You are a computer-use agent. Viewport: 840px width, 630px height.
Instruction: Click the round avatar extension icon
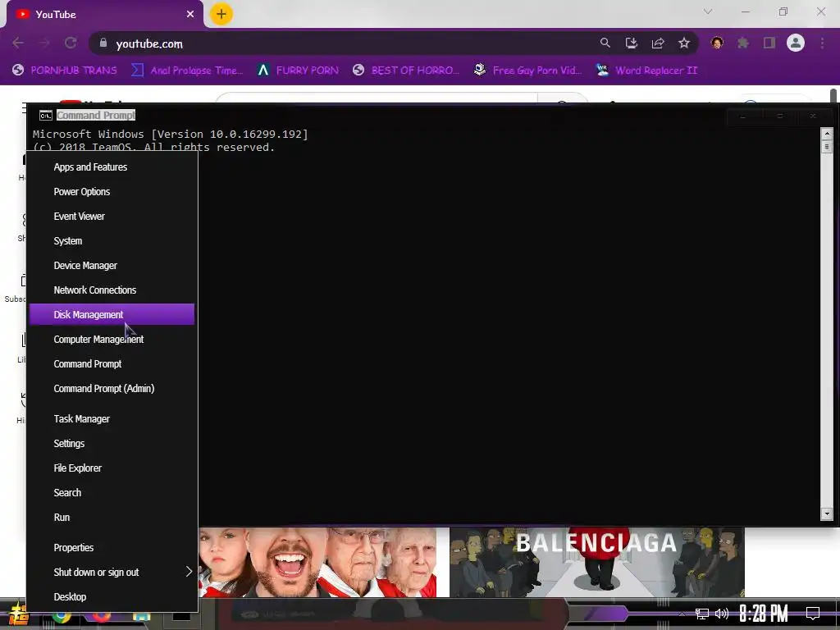(717, 43)
